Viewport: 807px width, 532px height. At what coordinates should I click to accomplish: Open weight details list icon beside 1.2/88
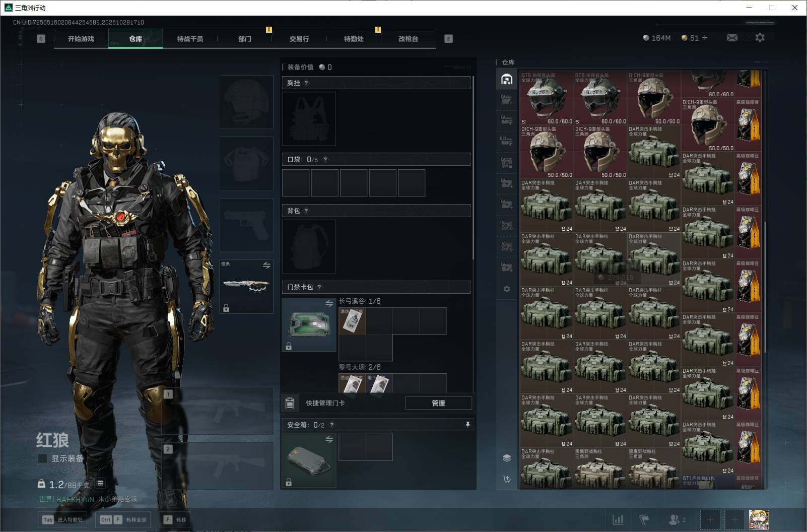coord(100,484)
